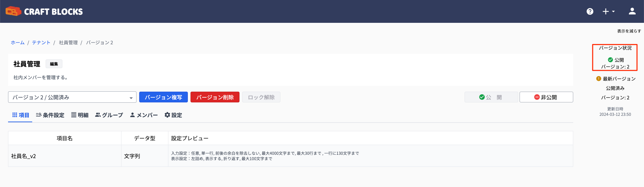Click the 編集 button next to 社員管理
Screen dimensions: 644x187
(x=54, y=64)
